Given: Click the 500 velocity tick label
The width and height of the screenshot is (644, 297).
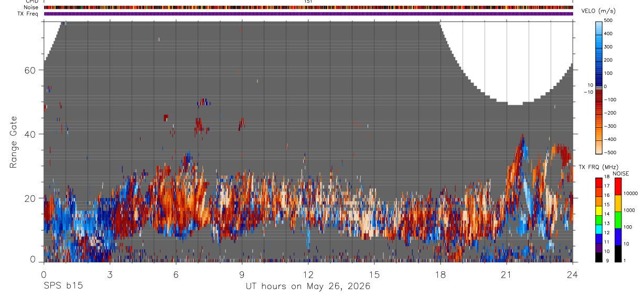Looking at the screenshot, I should click(x=609, y=20).
